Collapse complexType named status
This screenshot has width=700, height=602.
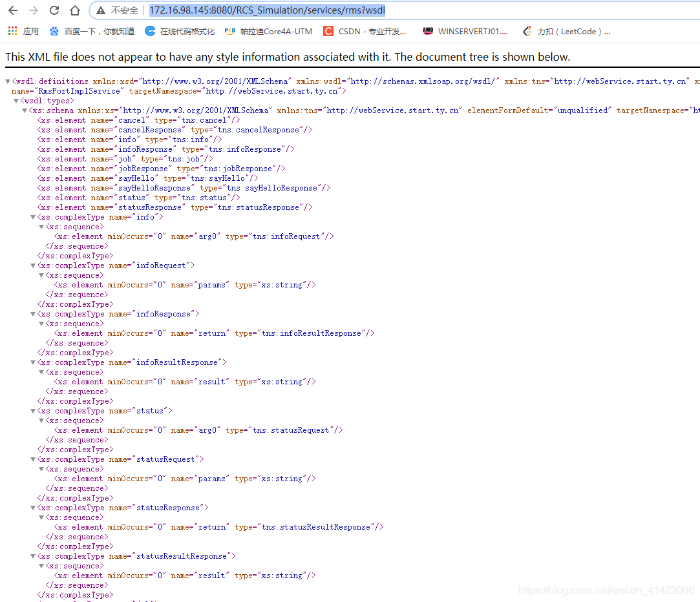(x=32, y=411)
